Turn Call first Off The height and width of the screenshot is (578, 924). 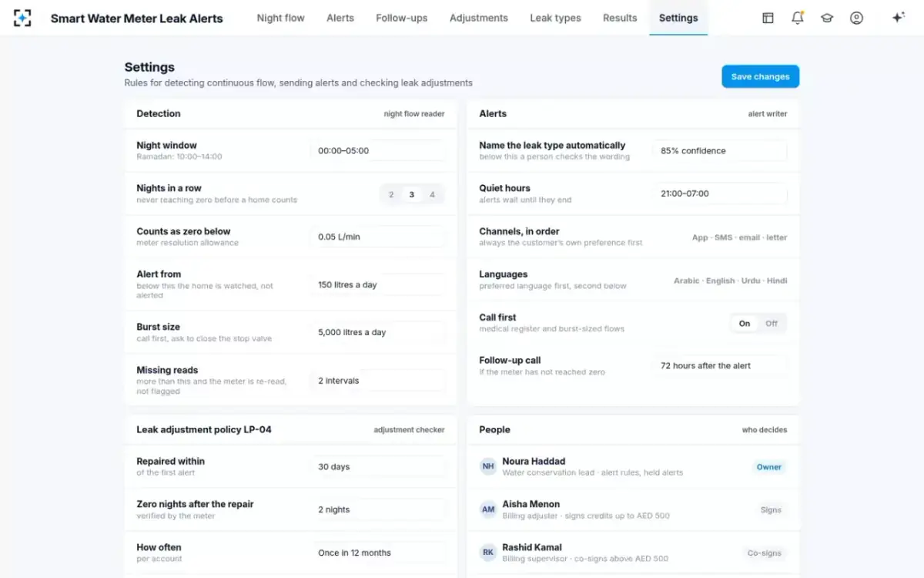(772, 324)
